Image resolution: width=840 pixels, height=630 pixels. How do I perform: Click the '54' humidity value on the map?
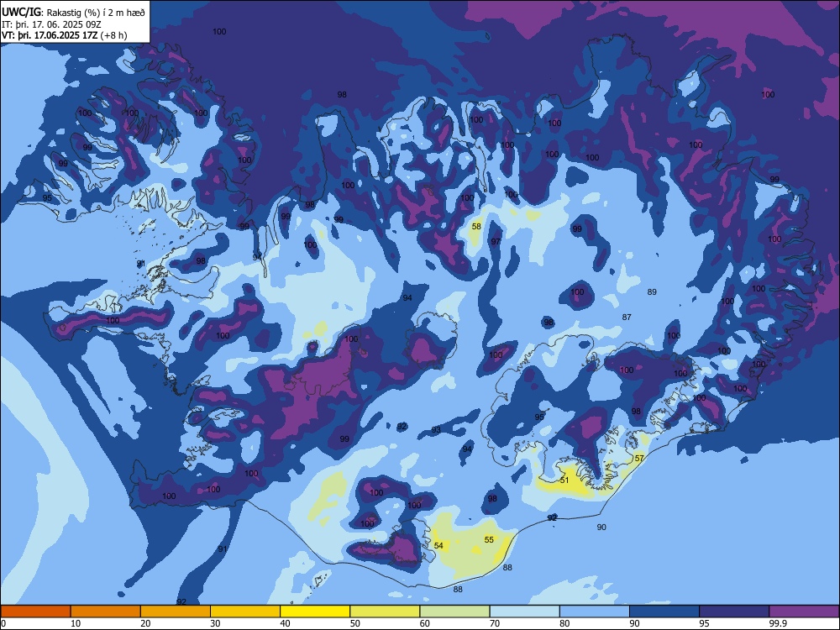[438, 546]
